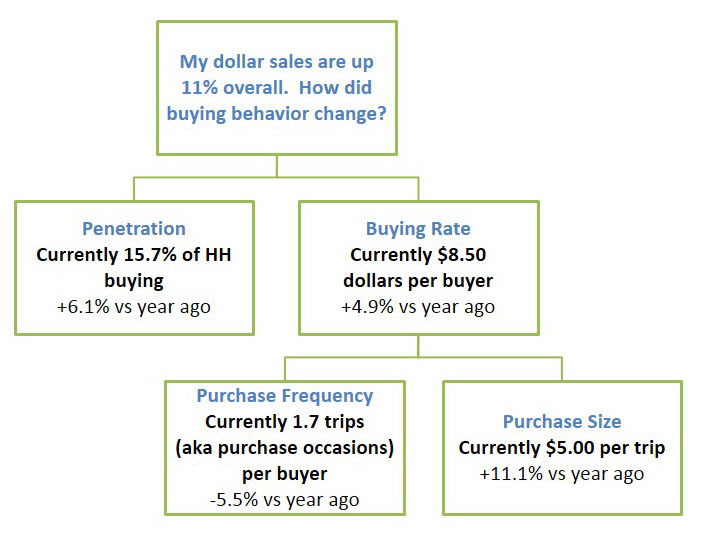The height and width of the screenshot is (535, 702).
Task: Select the Purchase Size box
Action: click(562, 448)
